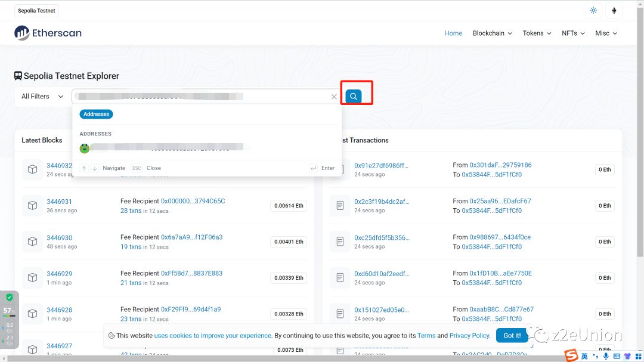Viewport: 644px width, 362px height.
Task: Click the document icon beside transaction 0x151027ed05e0
Action: coord(340,314)
